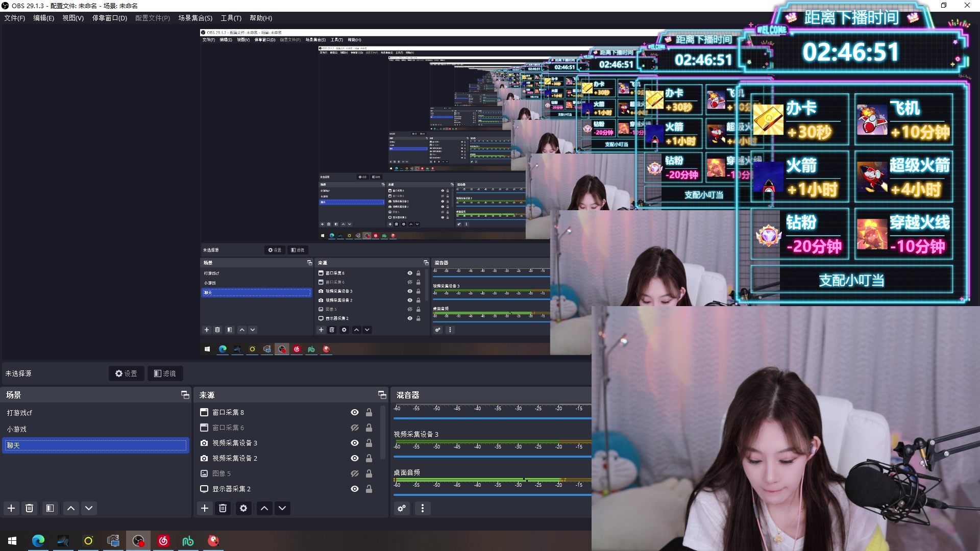
Task: Click the 滤镜 filters button
Action: (x=165, y=373)
